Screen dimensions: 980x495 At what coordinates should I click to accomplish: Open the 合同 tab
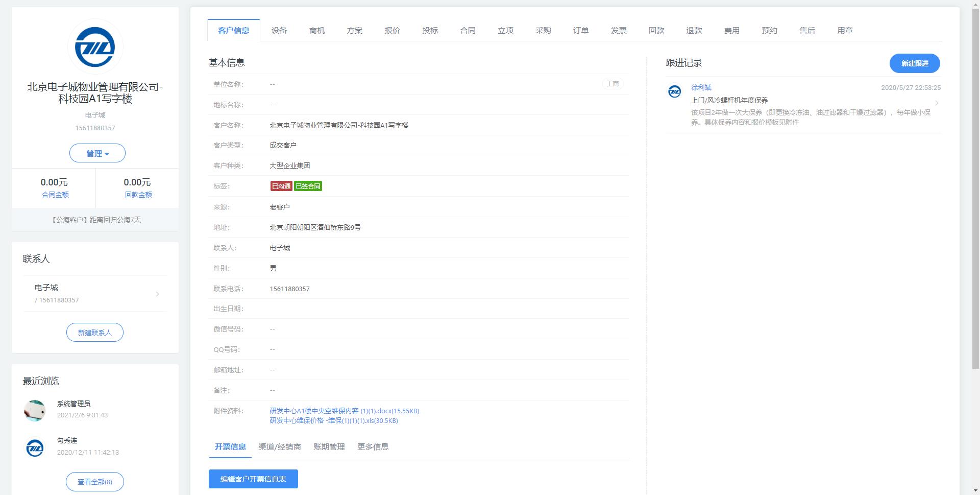coord(468,31)
